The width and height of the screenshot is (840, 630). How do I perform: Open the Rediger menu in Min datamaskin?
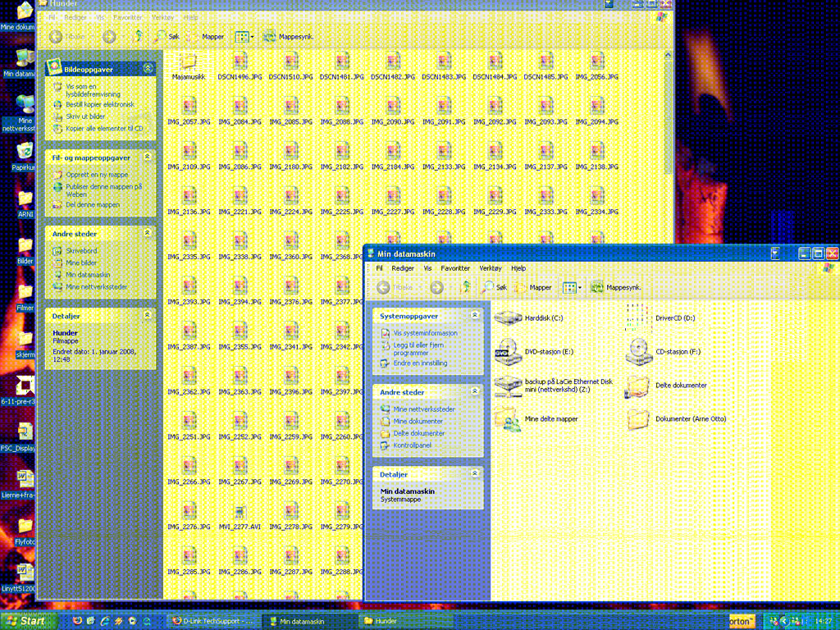pyautogui.click(x=403, y=268)
